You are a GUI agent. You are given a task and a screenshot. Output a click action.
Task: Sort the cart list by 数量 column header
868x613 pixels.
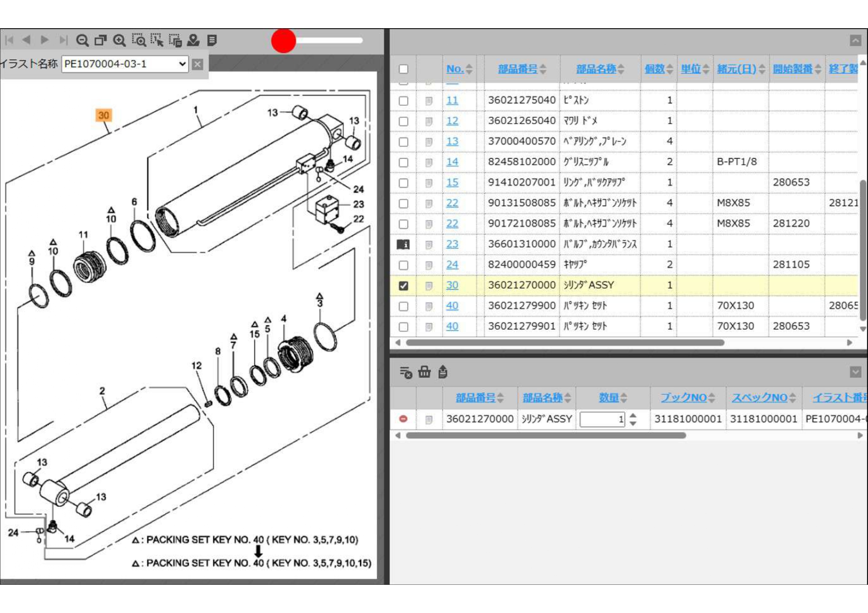click(608, 397)
